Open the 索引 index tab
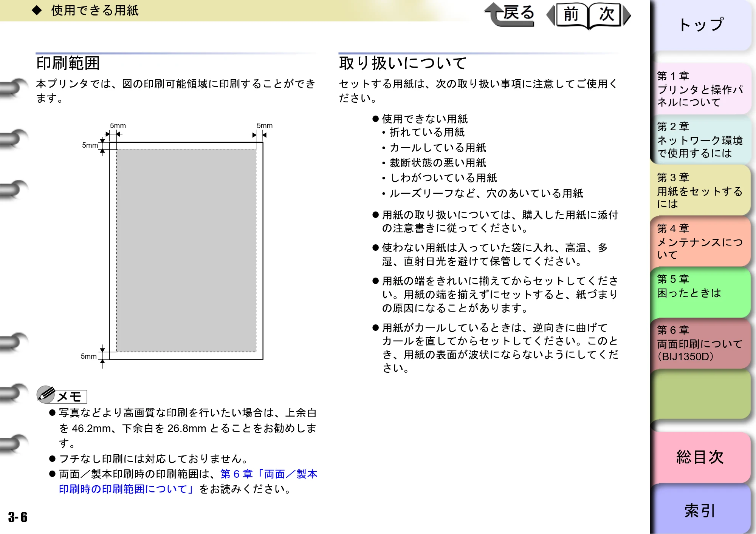Screen dimensions: 756x534 (701, 510)
